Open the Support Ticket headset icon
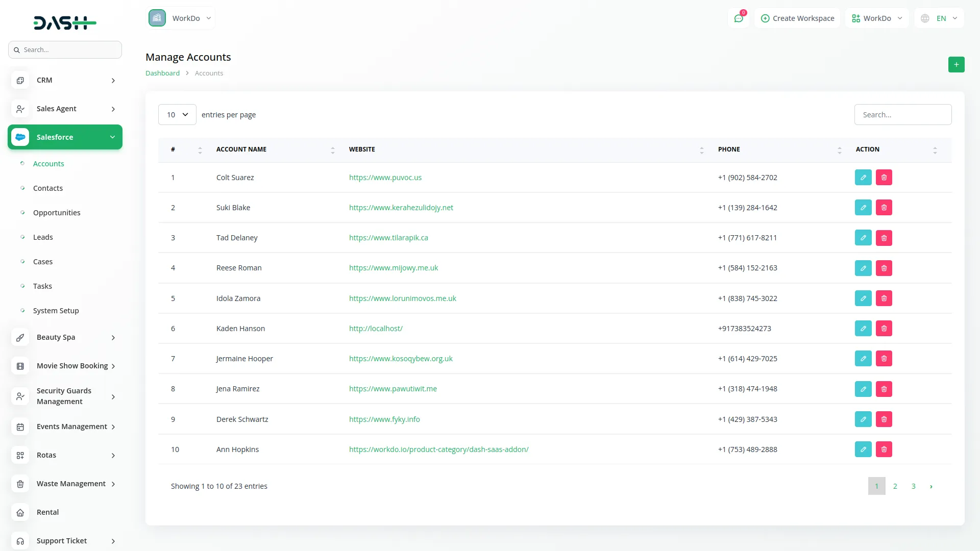This screenshot has height=551, width=980. pos(20,541)
